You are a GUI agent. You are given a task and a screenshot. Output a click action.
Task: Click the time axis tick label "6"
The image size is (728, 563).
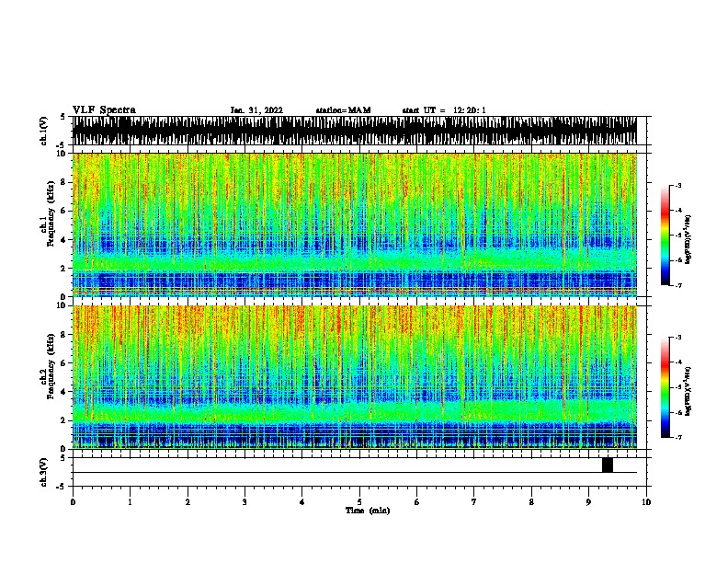coord(417,502)
